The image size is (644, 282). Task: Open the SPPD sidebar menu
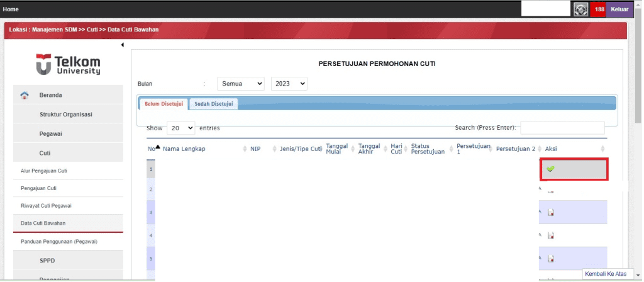click(68, 261)
